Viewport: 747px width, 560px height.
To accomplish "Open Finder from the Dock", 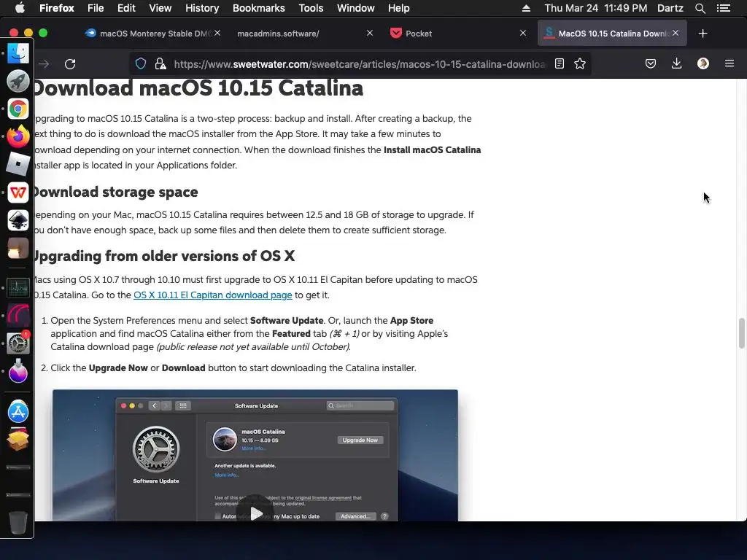I will pyautogui.click(x=18, y=53).
